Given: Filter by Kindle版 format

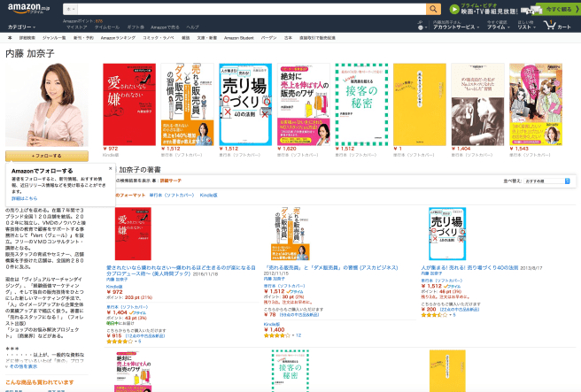Looking at the screenshot, I should pyautogui.click(x=208, y=194).
